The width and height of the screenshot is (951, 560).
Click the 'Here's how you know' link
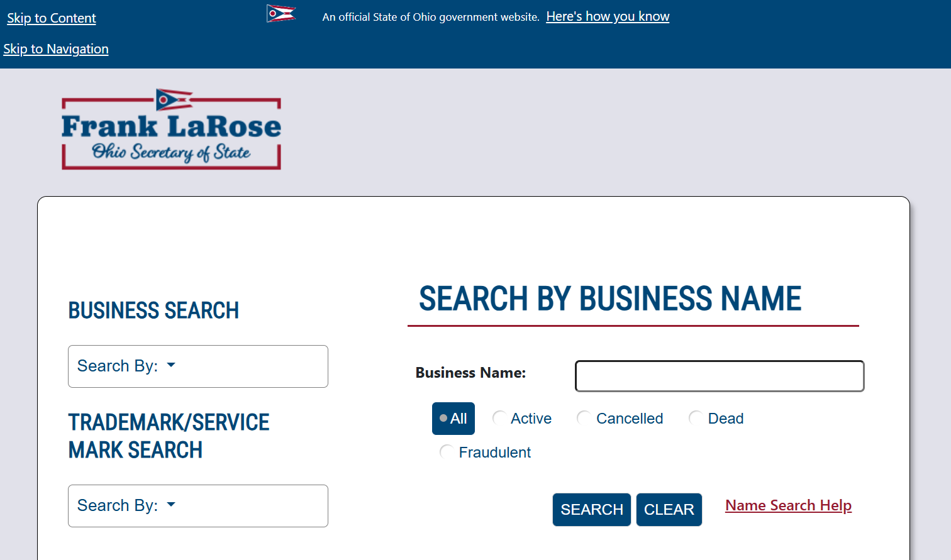click(607, 16)
